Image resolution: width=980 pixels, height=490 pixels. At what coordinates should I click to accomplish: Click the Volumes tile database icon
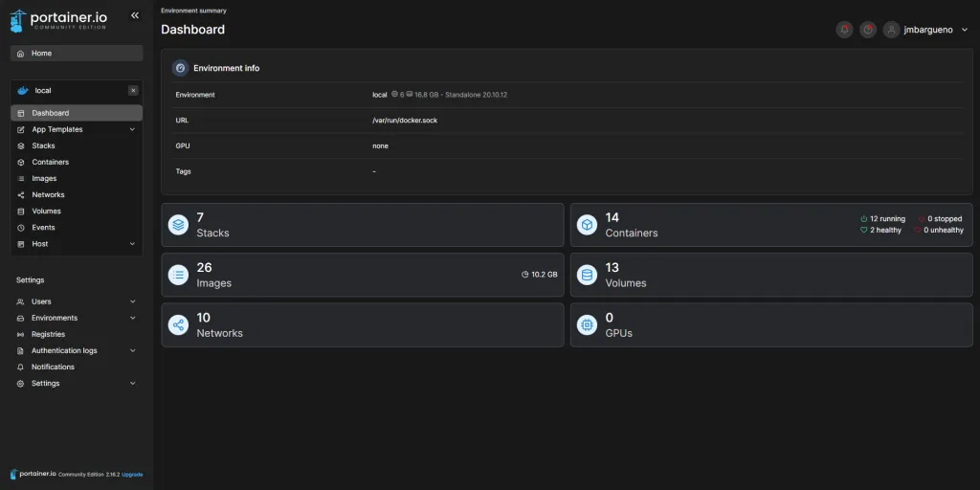pyautogui.click(x=587, y=275)
